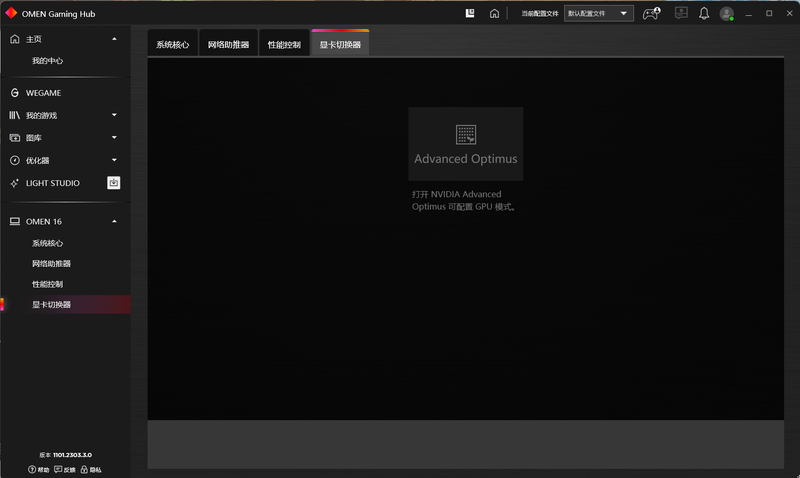Click the Advanced Optimus GPU chip icon
800x478 pixels.
[466, 135]
